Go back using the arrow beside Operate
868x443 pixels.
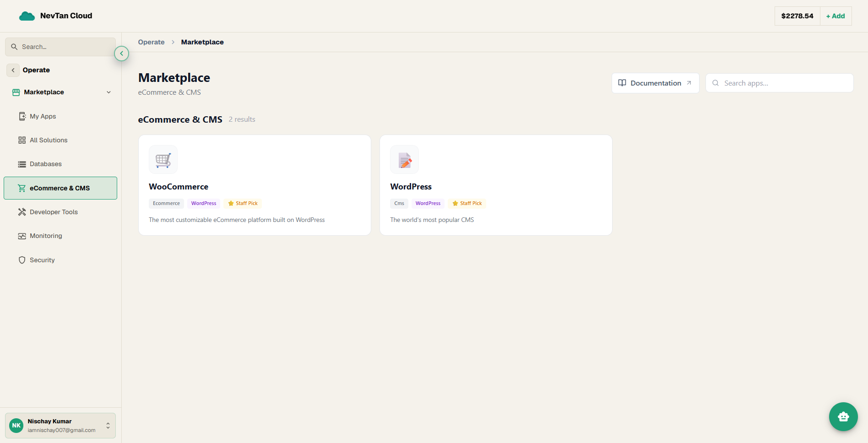click(13, 70)
